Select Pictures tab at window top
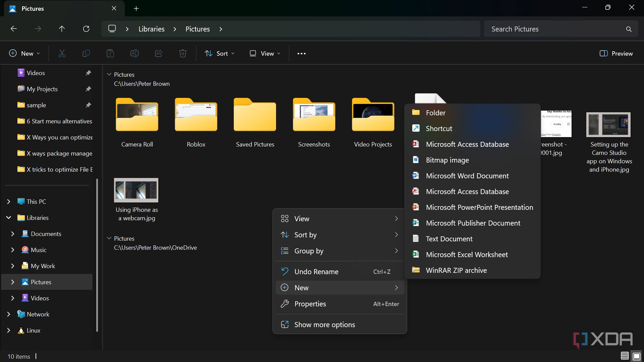Image resolution: width=644 pixels, height=362 pixels. (64, 8)
